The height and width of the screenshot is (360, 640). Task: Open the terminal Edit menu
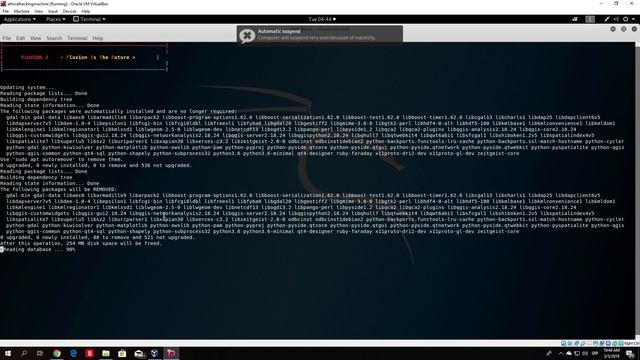(x=20, y=38)
